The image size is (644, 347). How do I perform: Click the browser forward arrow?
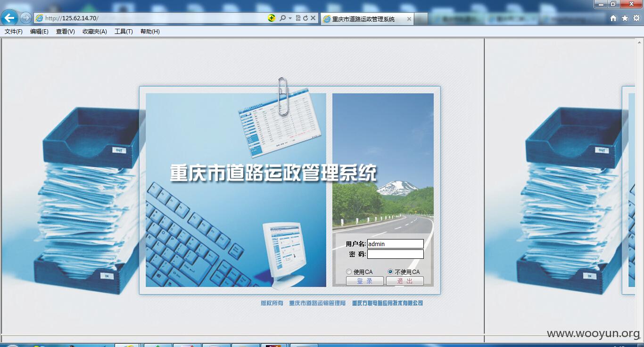tap(25, 18)
